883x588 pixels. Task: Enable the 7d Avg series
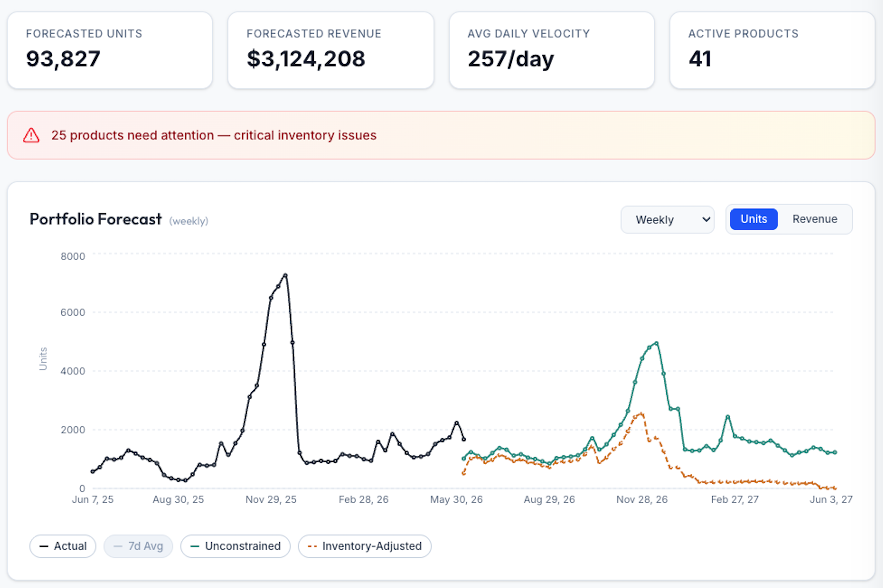(x=138, y=546)
